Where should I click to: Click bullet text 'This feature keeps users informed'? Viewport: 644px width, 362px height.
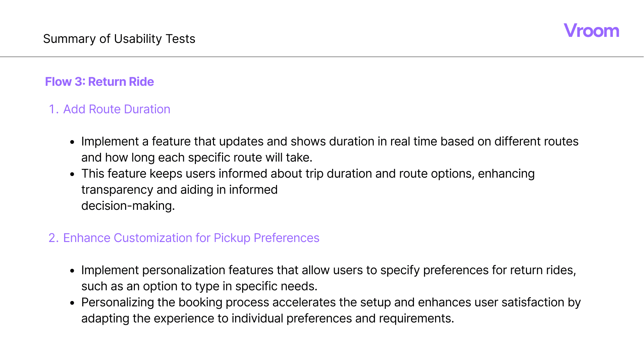308,174
